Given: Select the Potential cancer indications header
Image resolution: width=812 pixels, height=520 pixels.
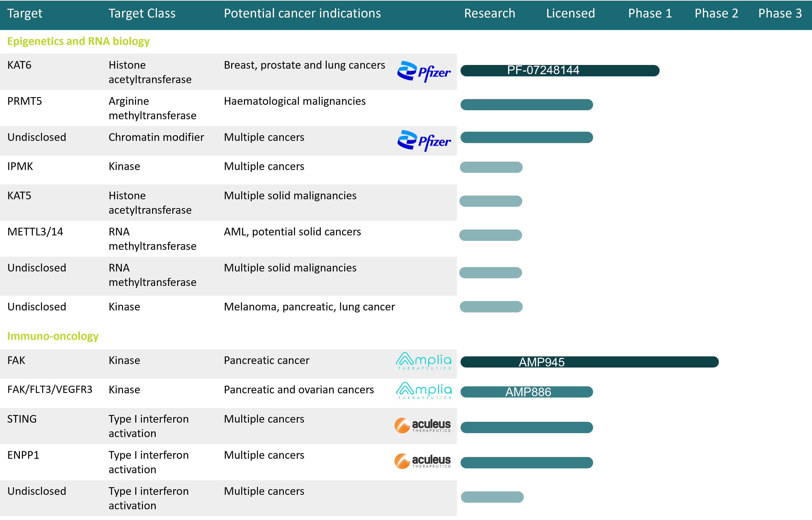Looking at the screenshot, I should [302, 14].
